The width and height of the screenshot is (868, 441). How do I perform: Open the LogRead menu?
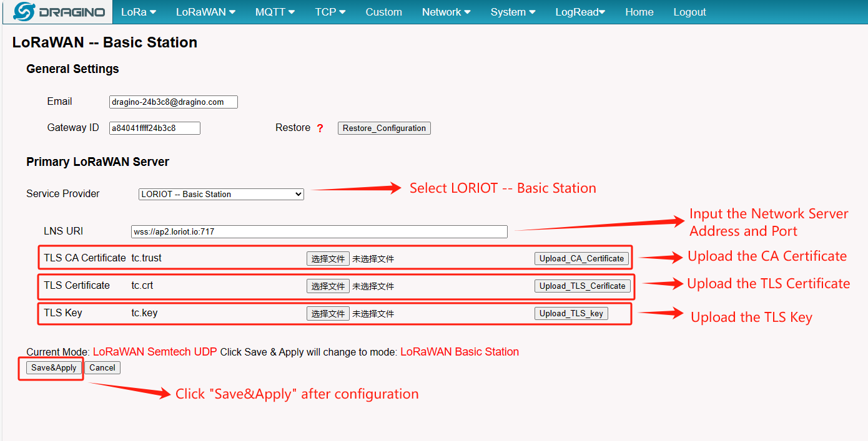coord(580,12)
